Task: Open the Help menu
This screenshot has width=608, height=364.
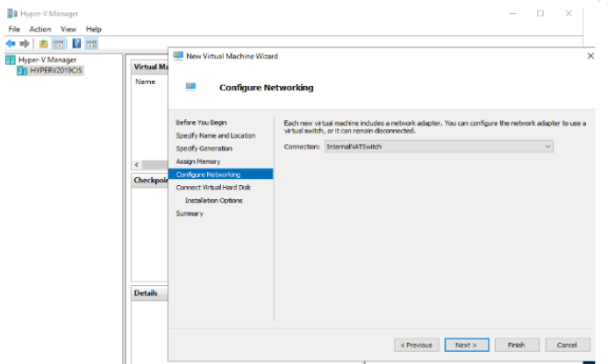Action: coord(94,29)
